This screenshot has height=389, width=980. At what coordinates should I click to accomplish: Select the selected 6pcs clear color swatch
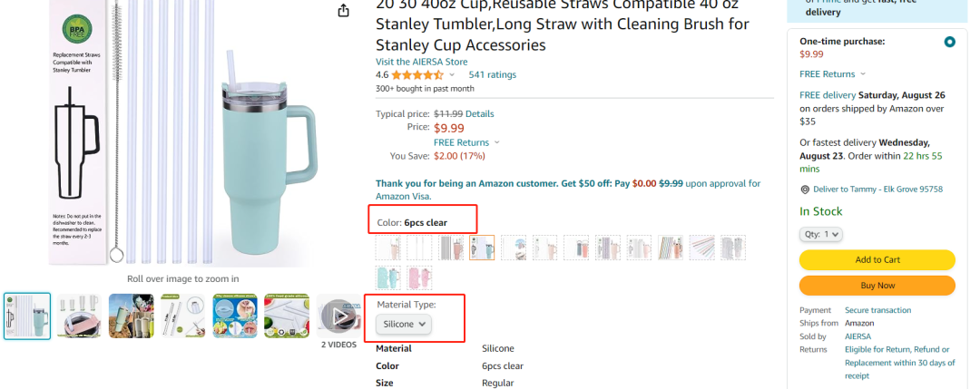pos(482,248)
